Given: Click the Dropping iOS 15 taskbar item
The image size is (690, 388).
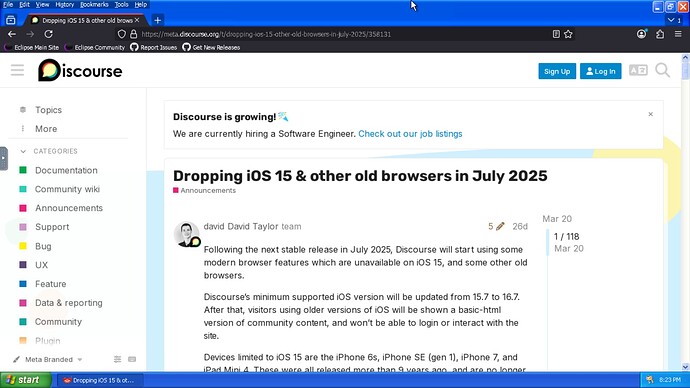Looking at the screenshot, I should click(99, 380).
